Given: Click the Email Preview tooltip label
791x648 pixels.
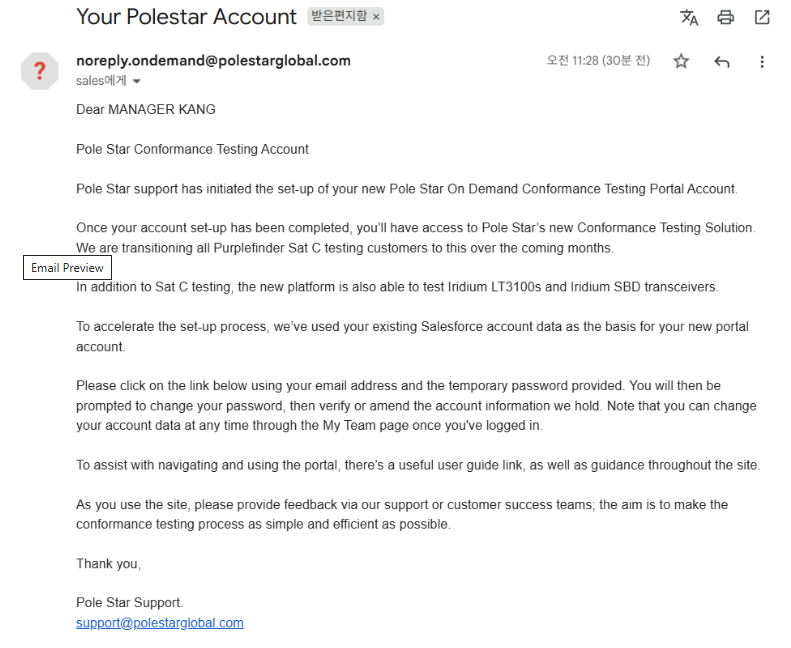Looking at the screenshot, I should (x=67, y=268).
